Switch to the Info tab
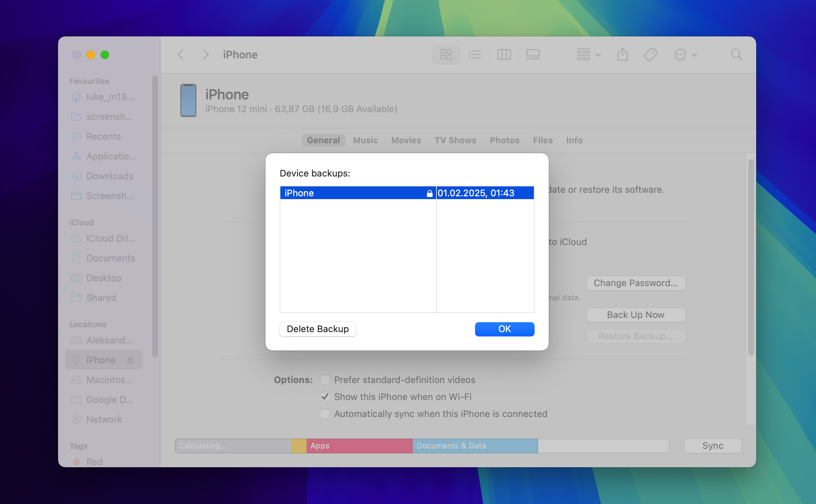The width and height of the screenshot is (816, 504). [x=574, y=140]
